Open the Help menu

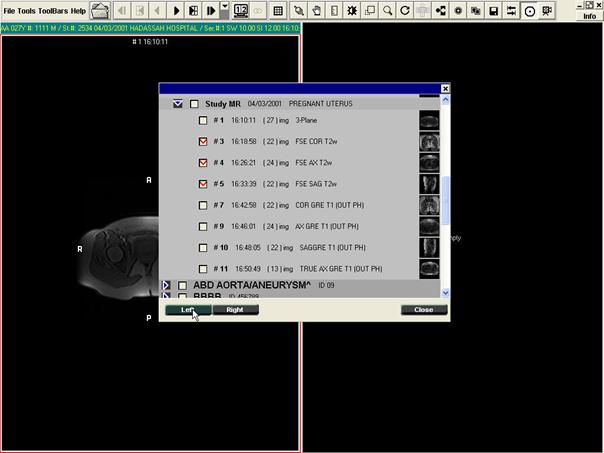(78, 11)
